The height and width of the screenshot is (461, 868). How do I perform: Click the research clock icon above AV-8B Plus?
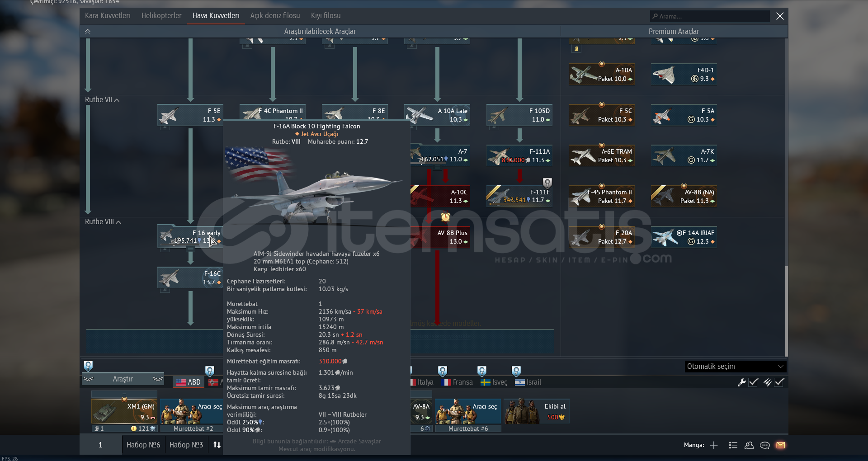pos(445,217)
